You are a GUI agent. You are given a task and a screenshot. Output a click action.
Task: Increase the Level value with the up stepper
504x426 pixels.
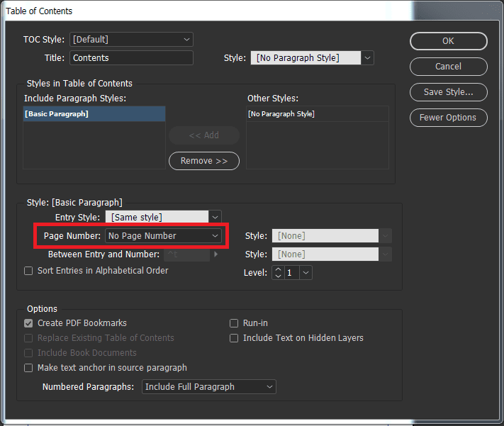pos(278,269)
